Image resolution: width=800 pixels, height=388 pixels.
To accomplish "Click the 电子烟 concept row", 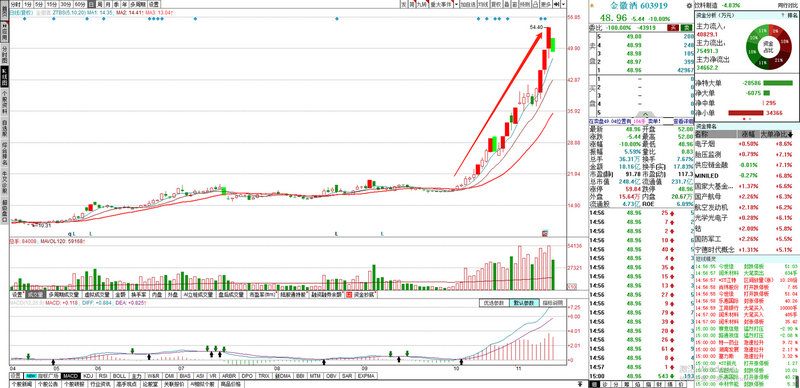I will point(745,144).
